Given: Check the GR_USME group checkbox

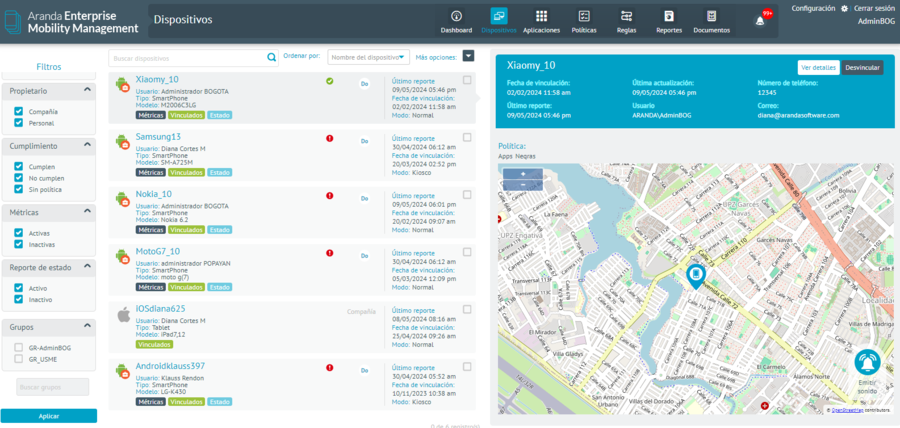Looking at the screenshot, I should (19, 359).
